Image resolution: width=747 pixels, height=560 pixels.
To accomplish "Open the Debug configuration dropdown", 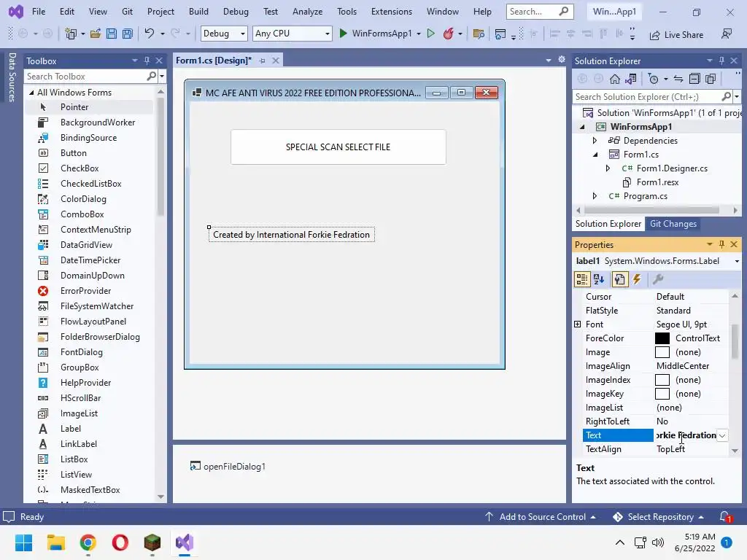I will (x=242, y=34).
